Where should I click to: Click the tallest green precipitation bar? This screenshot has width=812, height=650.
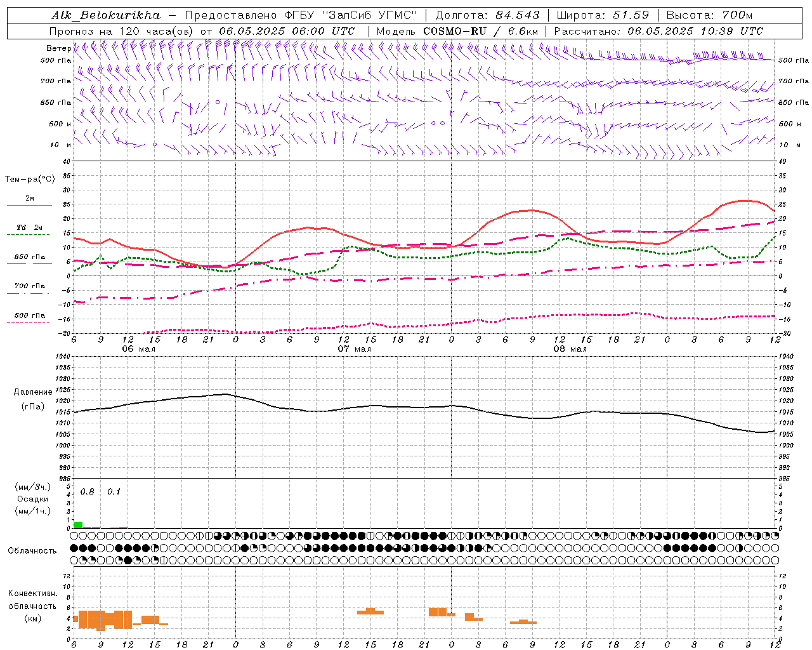(79, 525)
